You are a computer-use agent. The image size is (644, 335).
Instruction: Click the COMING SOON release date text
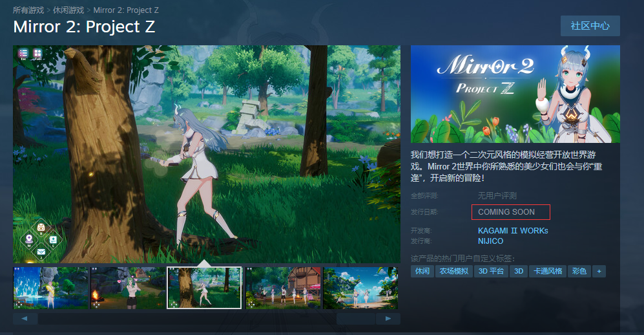tap(506, 212)
